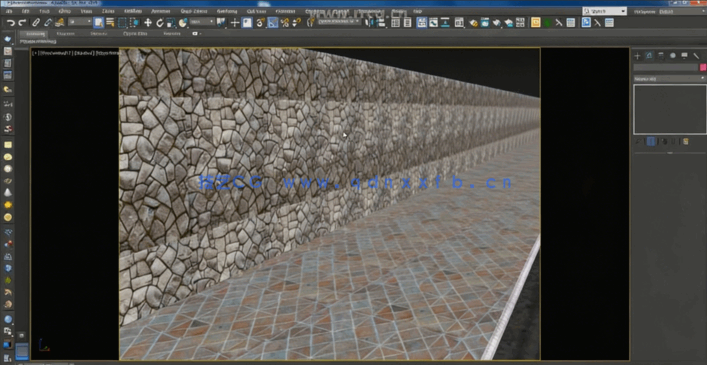Switch to the Create command panel tab
Screen dimensions: 707x365
(x=637, y=56)
